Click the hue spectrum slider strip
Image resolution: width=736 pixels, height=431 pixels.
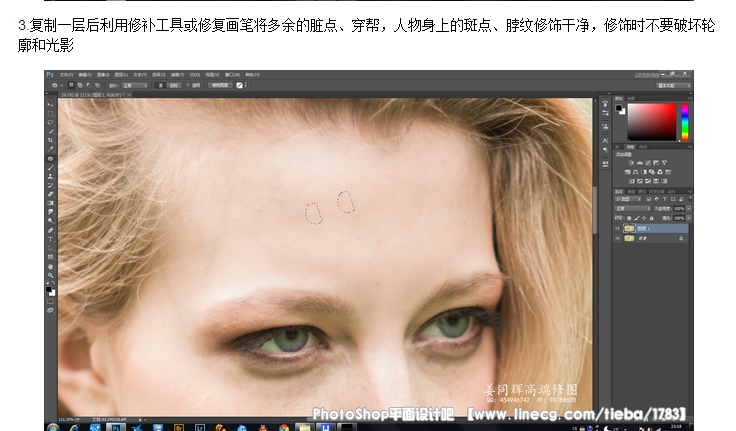[x=685, y=122]
